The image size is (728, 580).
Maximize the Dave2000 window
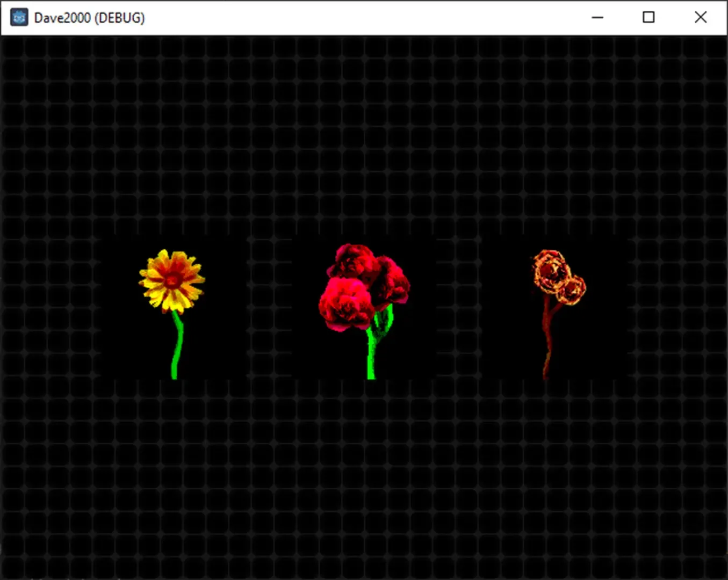(648, 18)
